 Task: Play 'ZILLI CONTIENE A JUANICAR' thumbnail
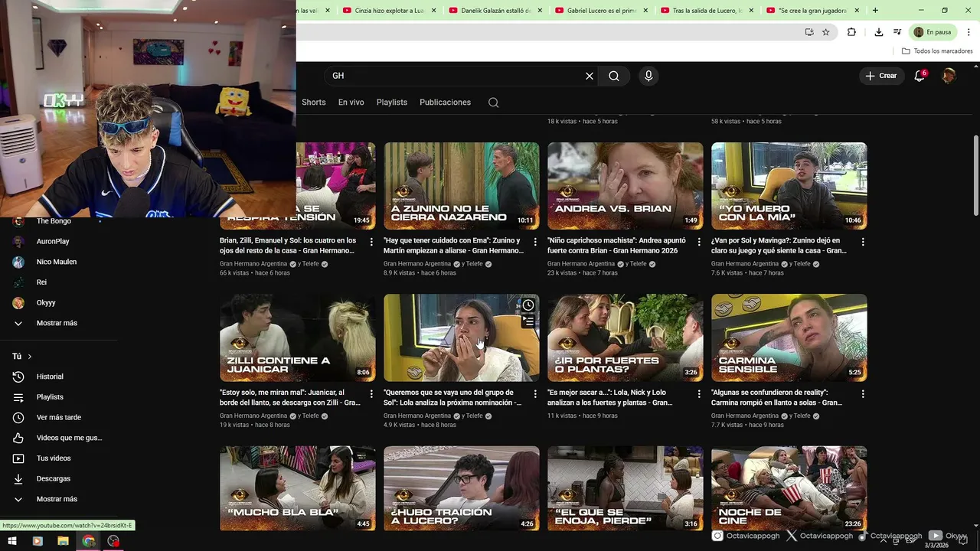coord(298,337)
